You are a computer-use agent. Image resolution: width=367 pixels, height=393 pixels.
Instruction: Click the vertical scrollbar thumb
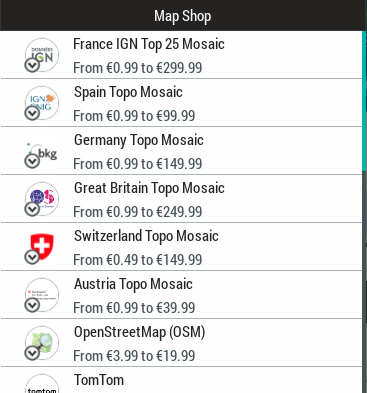pyautogui.click(x=364, y=102)
